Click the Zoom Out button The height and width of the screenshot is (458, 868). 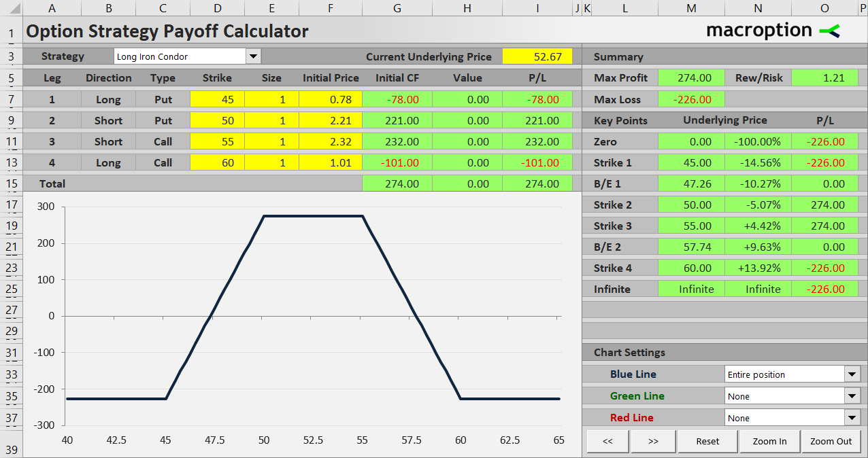pos(831,441)
